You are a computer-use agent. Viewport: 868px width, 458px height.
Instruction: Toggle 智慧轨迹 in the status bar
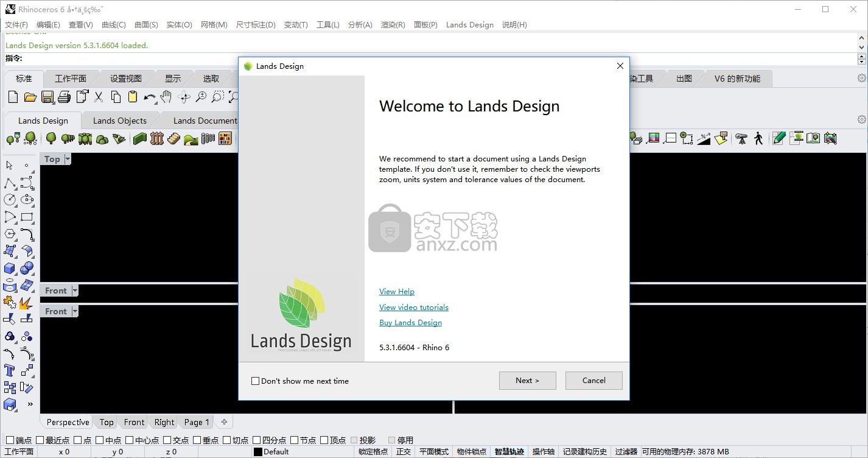click(x=509, y=452)
